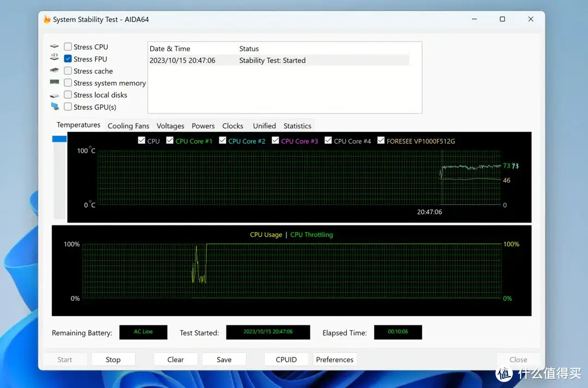Click the monitor icon beside Stress GPU(s)
This screenshot has height=388, width=588.
click(54, 107)
